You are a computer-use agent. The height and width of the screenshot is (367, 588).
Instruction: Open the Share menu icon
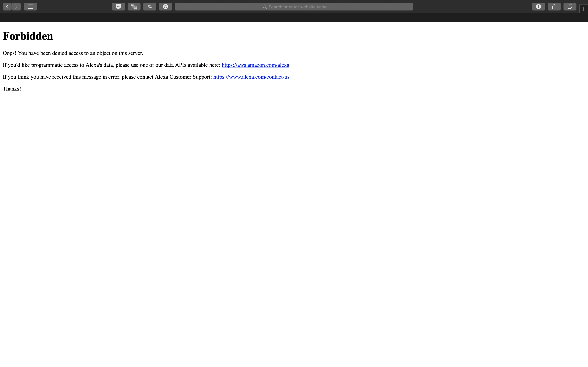coord(554,7)
